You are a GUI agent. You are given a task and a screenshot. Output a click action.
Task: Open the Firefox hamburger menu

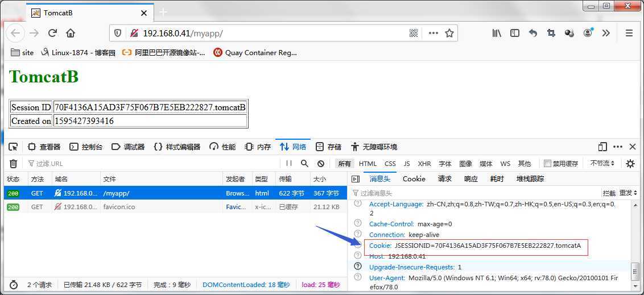pyautogui.click(x=629, y=33)
